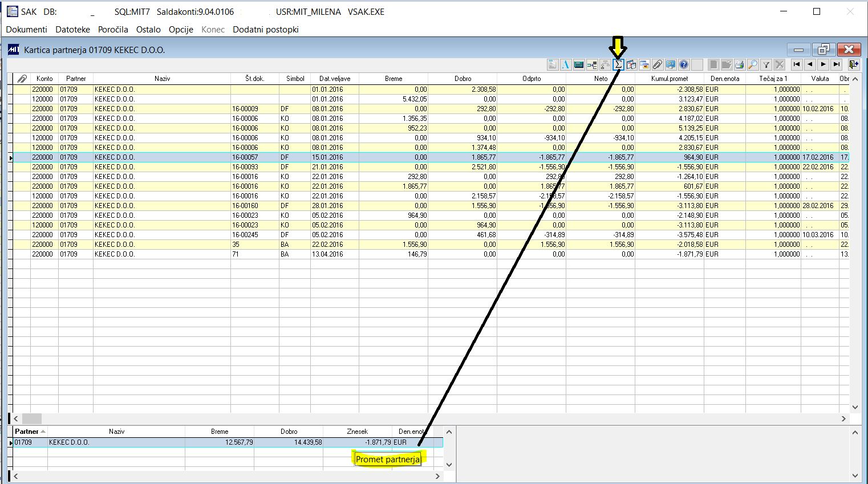The image size is (868, 484).
Task: Jump to last record with navigation arrow
Action: click(836, 64)
